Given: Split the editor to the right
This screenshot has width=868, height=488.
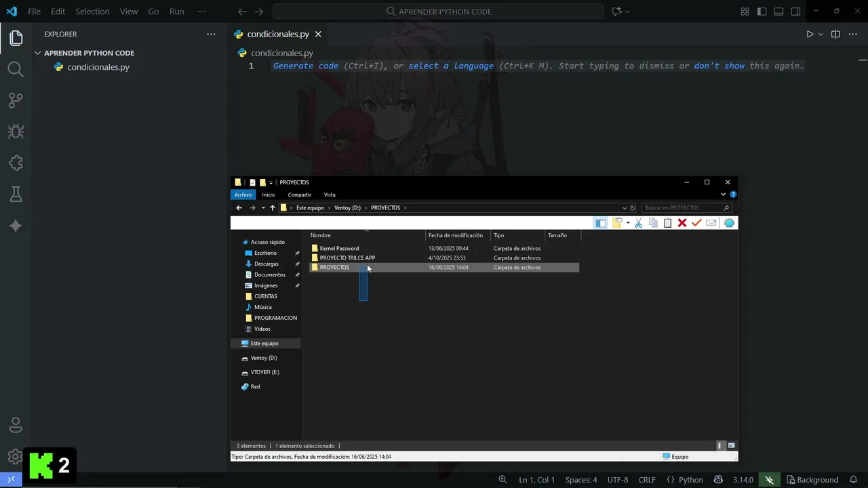Looking at the screenshot, I should click(x=835, y=34).
